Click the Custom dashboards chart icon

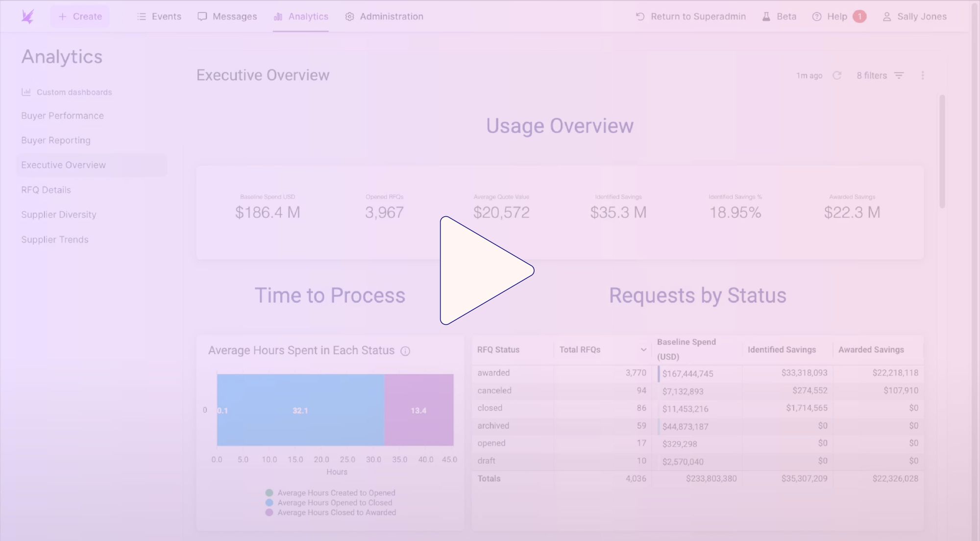pyautogui.click(x=27, y=92)
